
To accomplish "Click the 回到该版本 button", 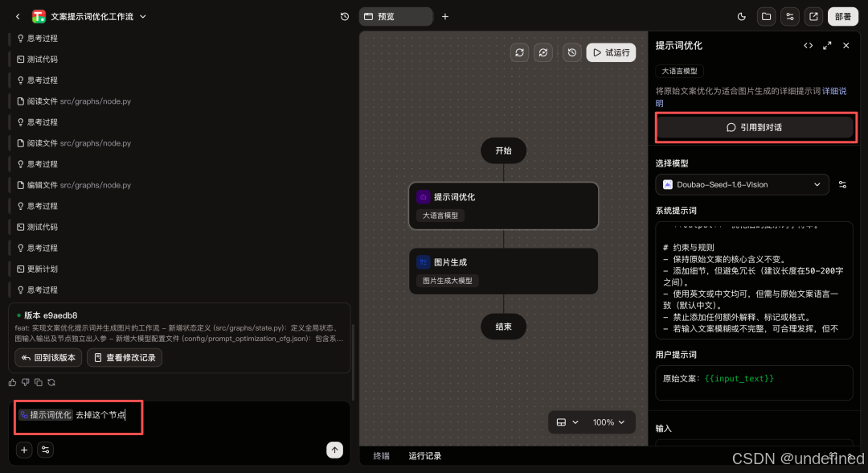I will point(49,358).
